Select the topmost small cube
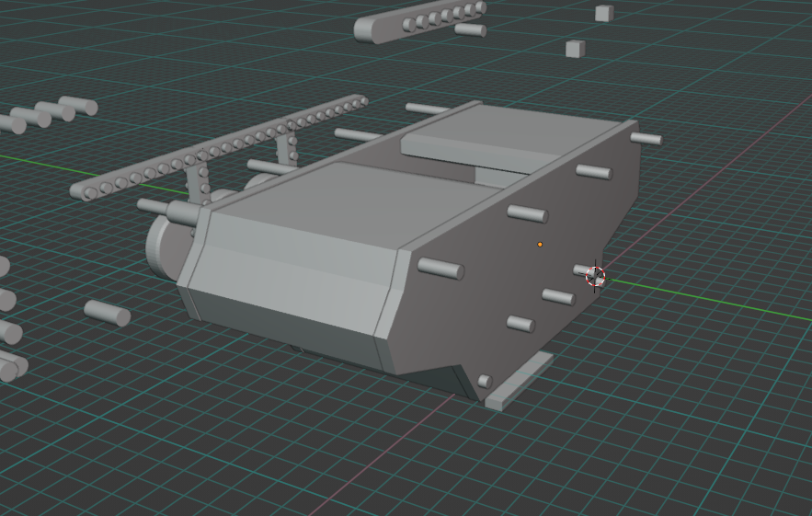 pyautogui.click(x=604, y=14)
